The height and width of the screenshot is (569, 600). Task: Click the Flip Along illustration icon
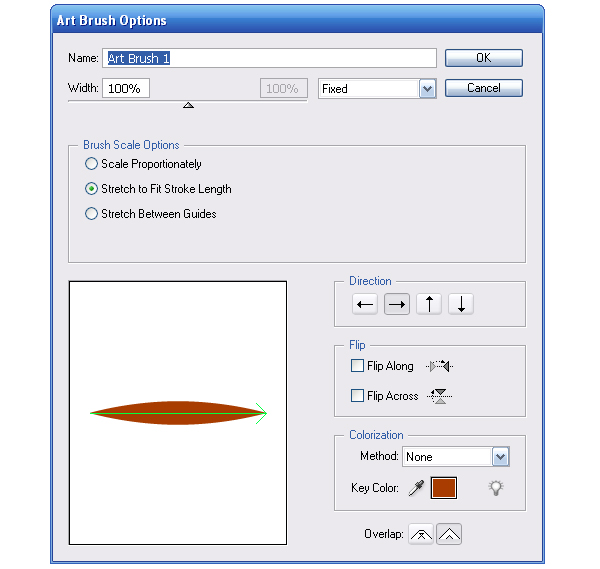(x=439, y=366)
